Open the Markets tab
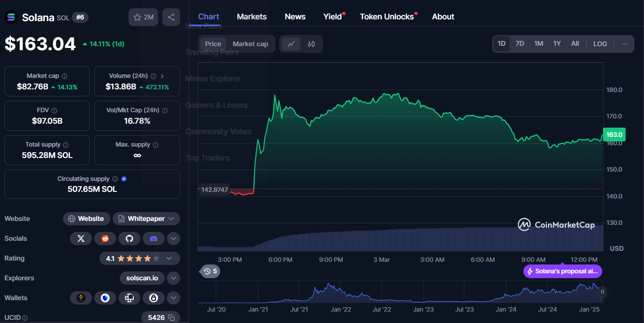 coord(252,17)
